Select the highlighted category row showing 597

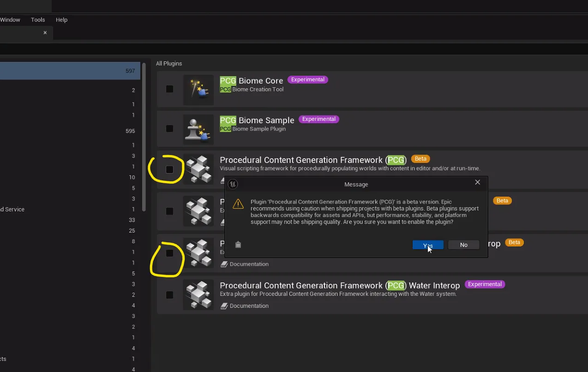point(70,71)
